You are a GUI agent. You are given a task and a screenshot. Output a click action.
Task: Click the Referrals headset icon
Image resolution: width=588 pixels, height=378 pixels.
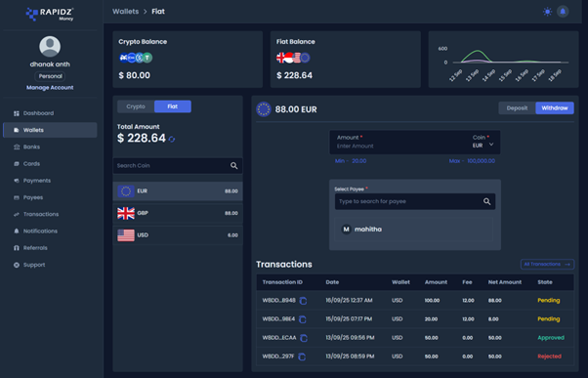17,248
